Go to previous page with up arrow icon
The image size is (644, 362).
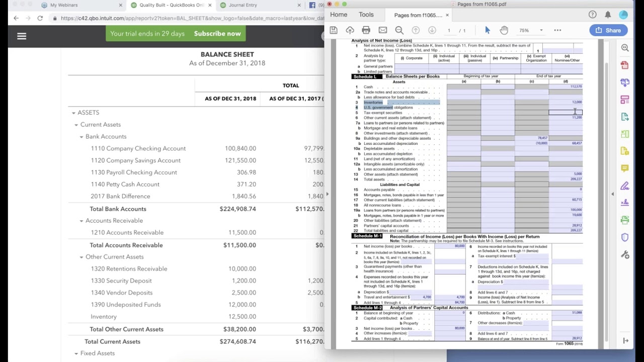[x=416, y=30]
